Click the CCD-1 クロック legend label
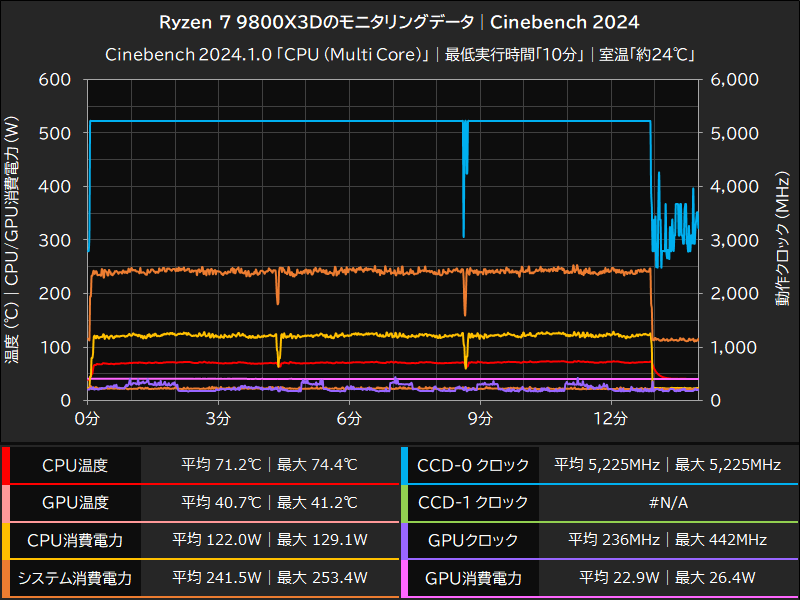Screen dimensions: 800x600 (x=470, y=503)
